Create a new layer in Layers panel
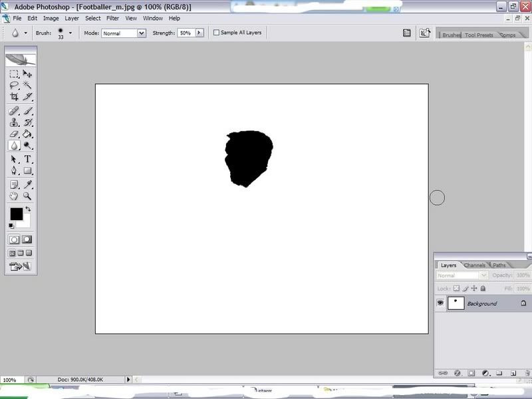This screenshot has width=532, height=399. tap(513, 373)
